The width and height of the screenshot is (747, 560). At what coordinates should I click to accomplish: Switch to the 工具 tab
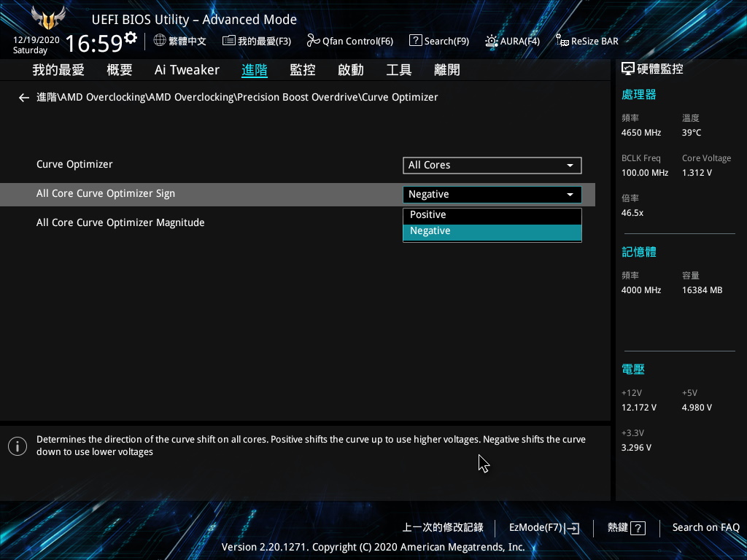pos(399,70)
